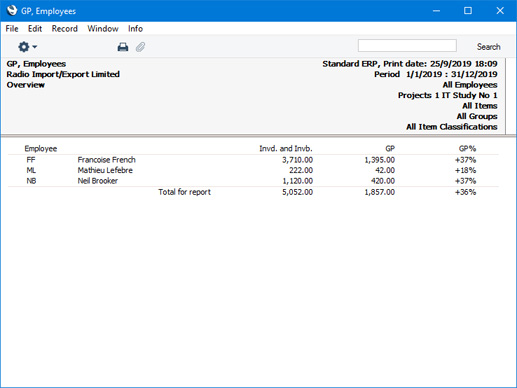Image resolution: width=517 pixels, height=388 pixels.
Task: Minimize the GP, Employees window
Action: 436,11
